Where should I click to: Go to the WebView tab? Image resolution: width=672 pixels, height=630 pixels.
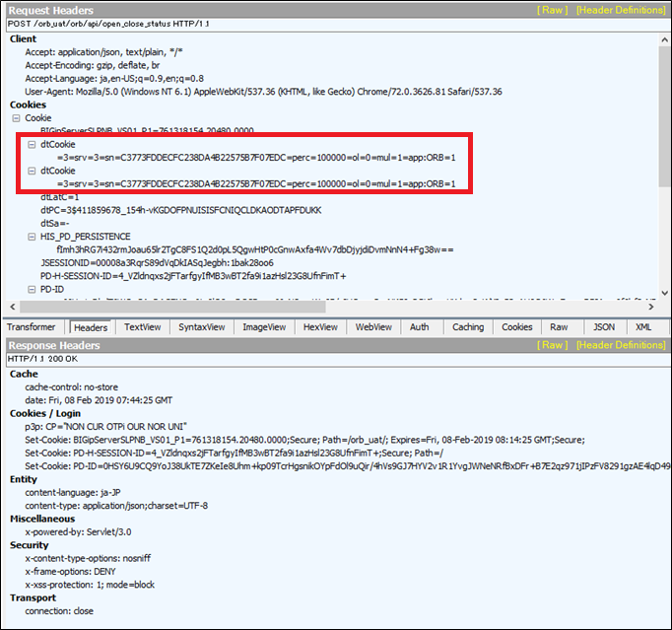click(373, 327)
